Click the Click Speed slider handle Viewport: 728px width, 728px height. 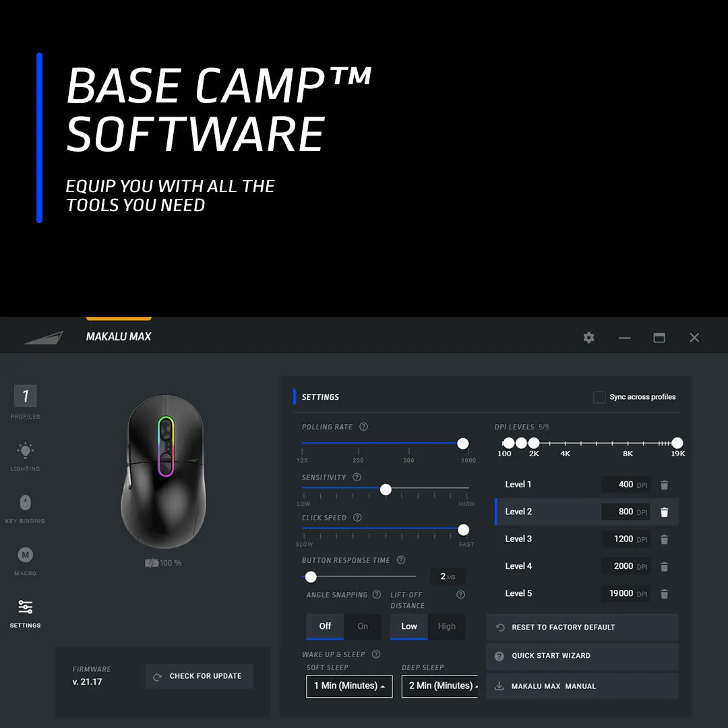[463, 530]
